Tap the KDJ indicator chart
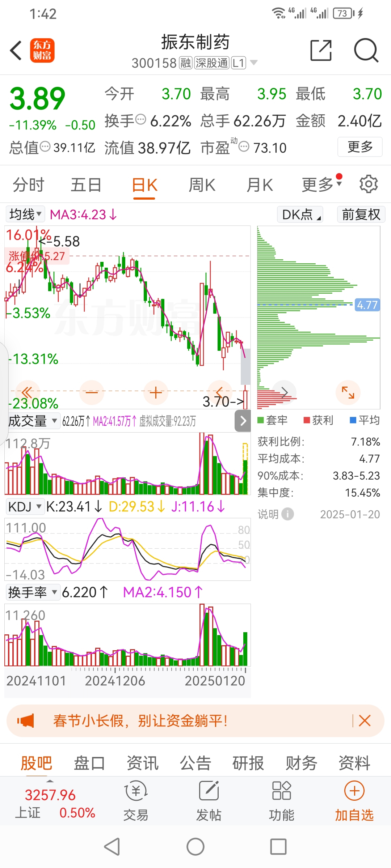The height and width of the screenshot is (868, 391). (x=127, y=549)
